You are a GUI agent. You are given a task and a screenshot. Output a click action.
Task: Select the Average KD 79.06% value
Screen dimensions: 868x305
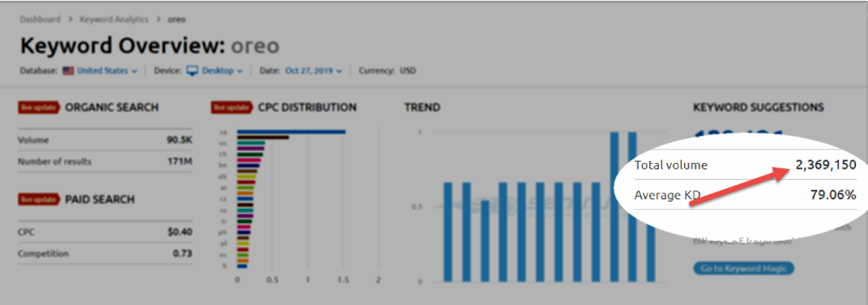tap(835, 195)
